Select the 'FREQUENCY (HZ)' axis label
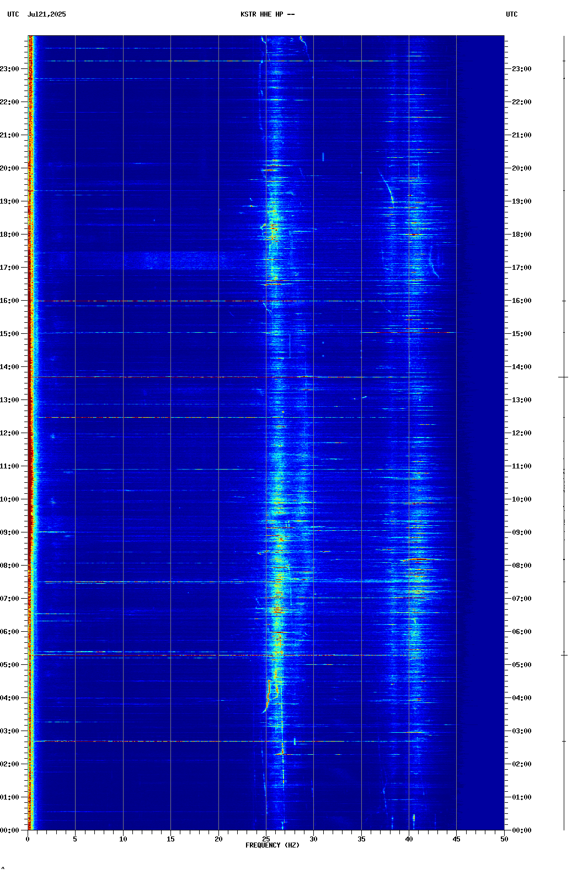The image size is (588, 874). click(272, 845)
